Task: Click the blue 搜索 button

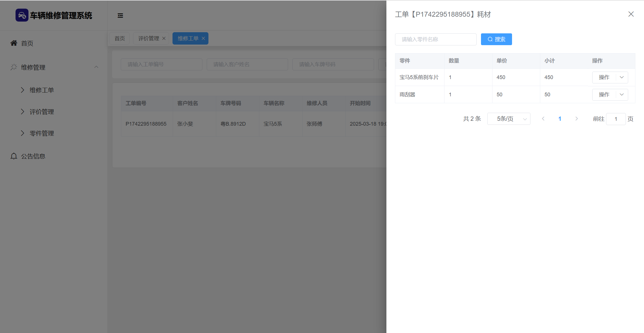Action: (x=496, y=39)
